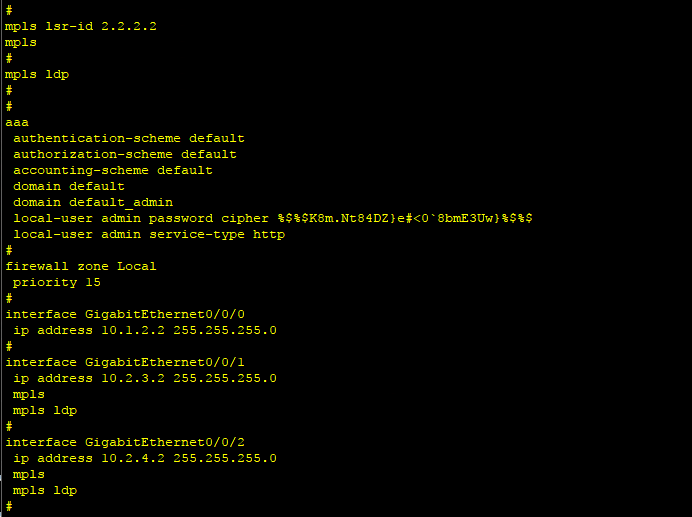The height and width of the screenshot is (517, 692).
Task: Click the 'domain default_admin' line
Action: pyautogui.click(x=93, y=202)
